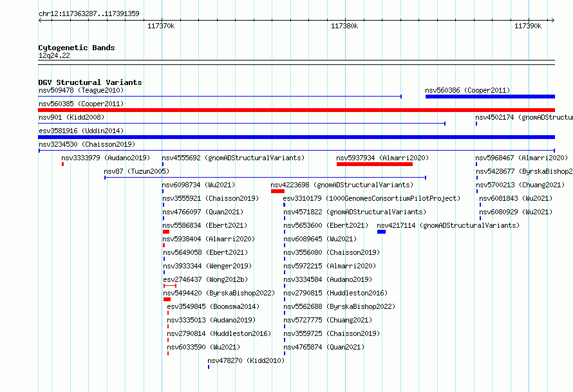Select nsv4571822 gnomADStructuralVariants label

point(355,212)
